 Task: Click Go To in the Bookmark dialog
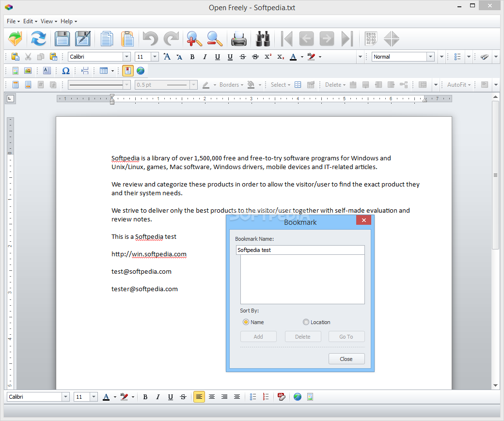click(x=346, y=337)
